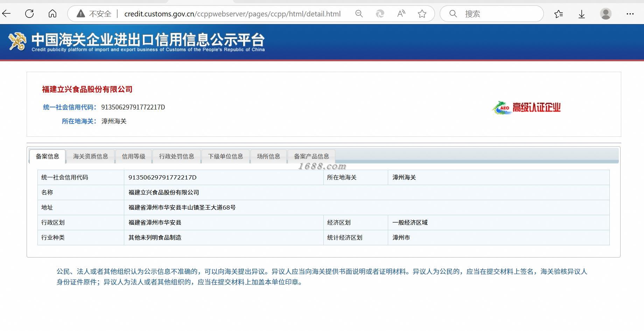Open the zoom magnifier in address bar
This screenshot has width=644, height=331.
coord(359,14)
